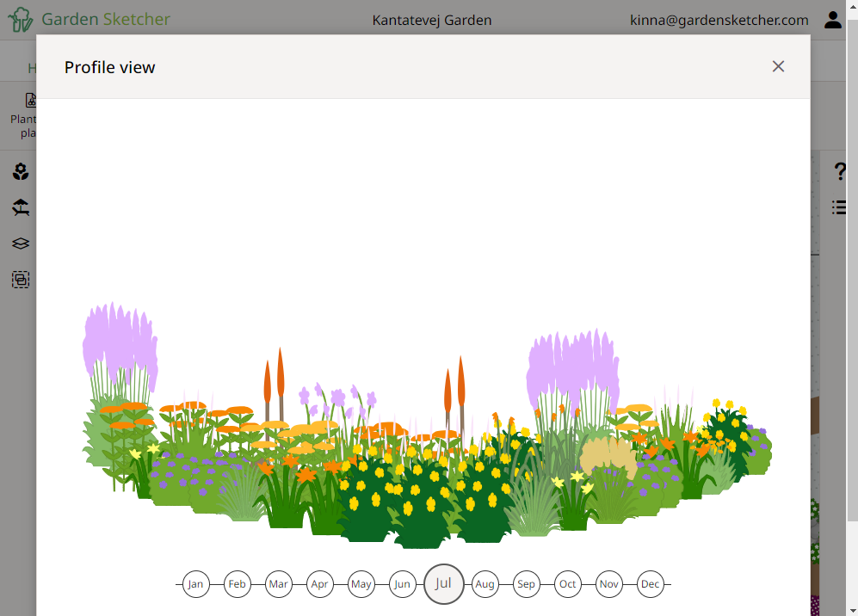Select December on the month selector
Screen dimensions: 858x616
click(651, 584)
